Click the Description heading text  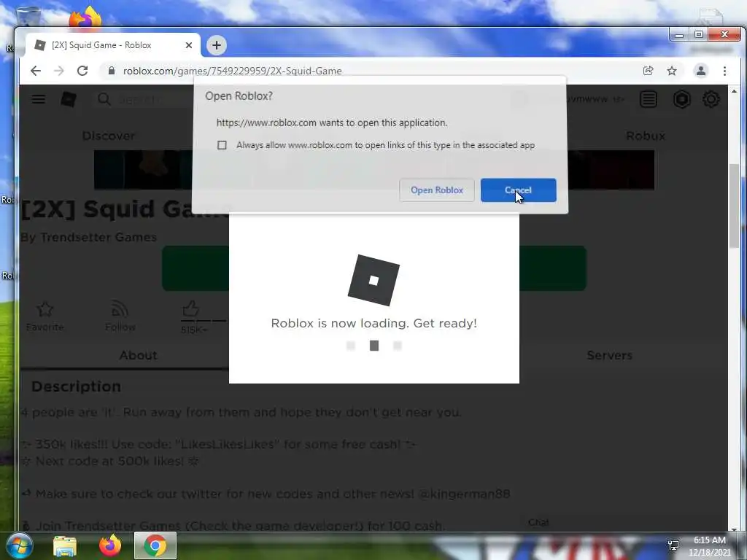[76, 386]
